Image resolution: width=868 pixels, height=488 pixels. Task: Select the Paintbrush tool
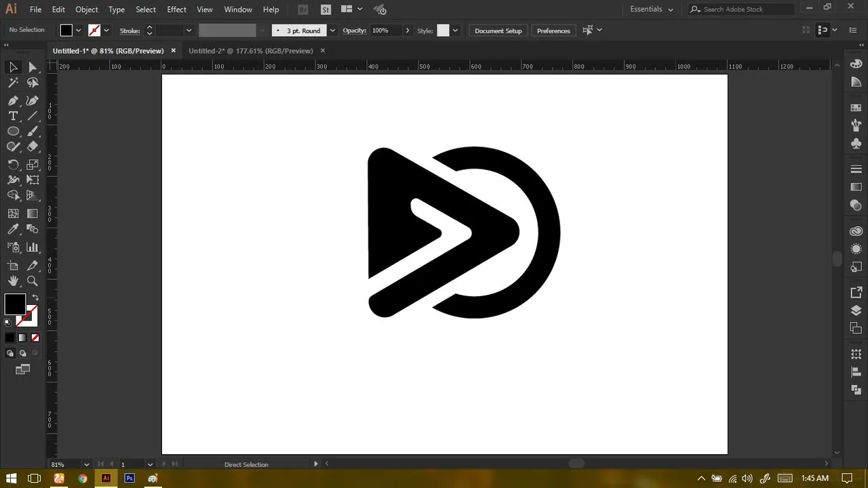coord(33,131)
